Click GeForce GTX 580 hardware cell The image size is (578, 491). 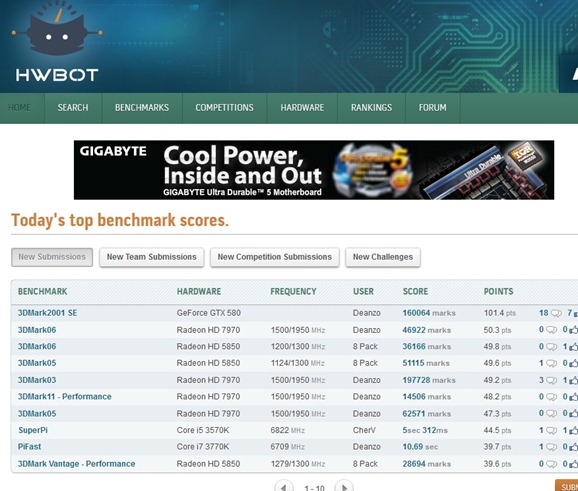pyautogui.click(x=209, y=313)
